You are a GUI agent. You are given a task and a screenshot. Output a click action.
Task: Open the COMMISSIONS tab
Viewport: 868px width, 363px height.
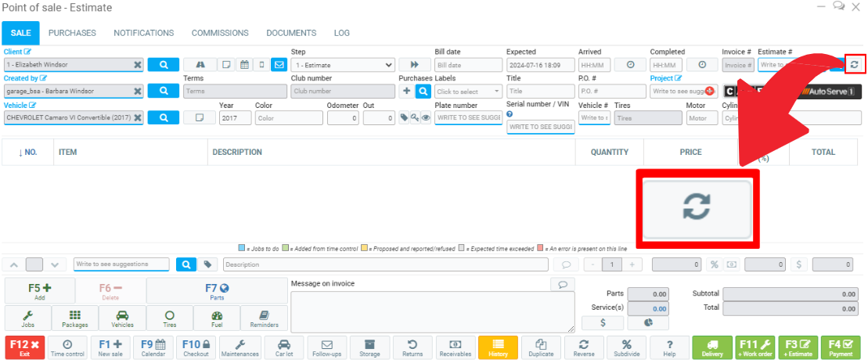coord(220,33)
